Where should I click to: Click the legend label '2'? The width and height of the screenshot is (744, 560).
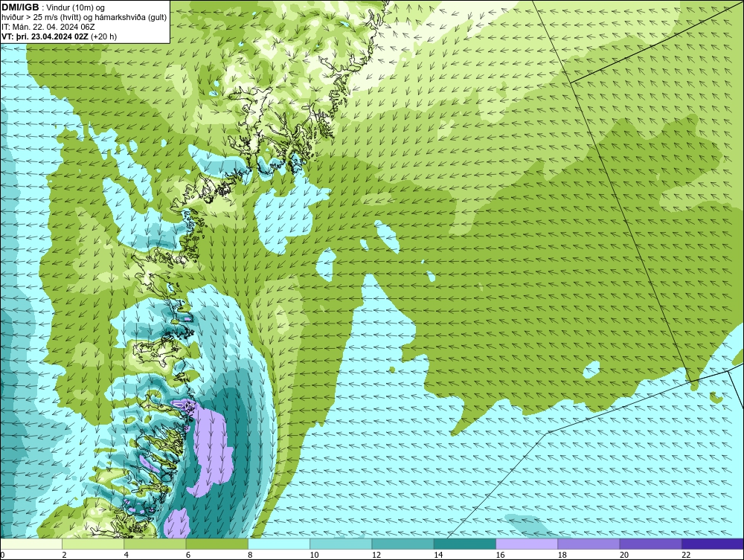(65, 556)
